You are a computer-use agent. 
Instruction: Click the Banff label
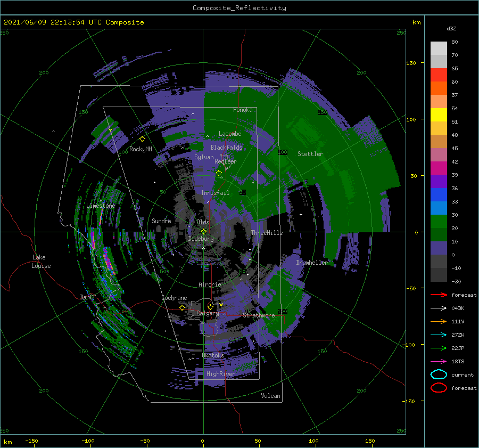click(88, 297)
